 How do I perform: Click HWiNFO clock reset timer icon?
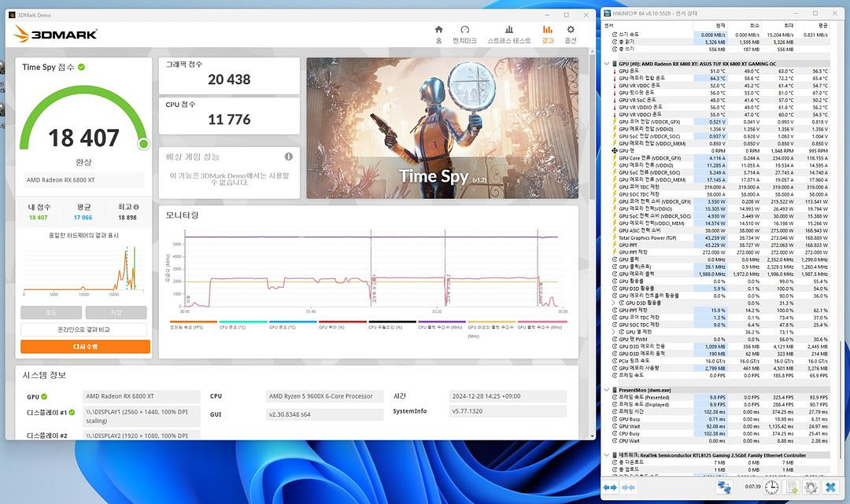pos(772,487)
